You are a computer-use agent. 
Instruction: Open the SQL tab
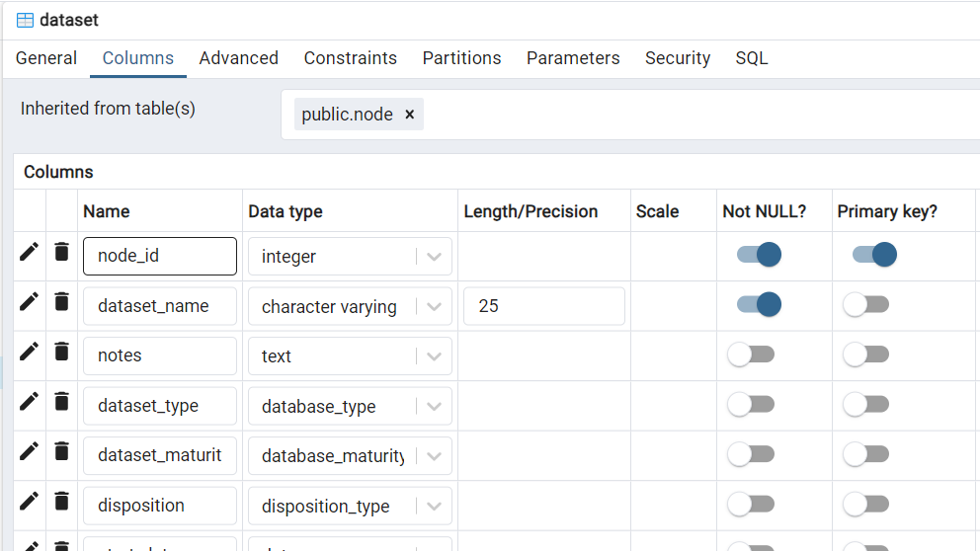click(x=751, y=58)
